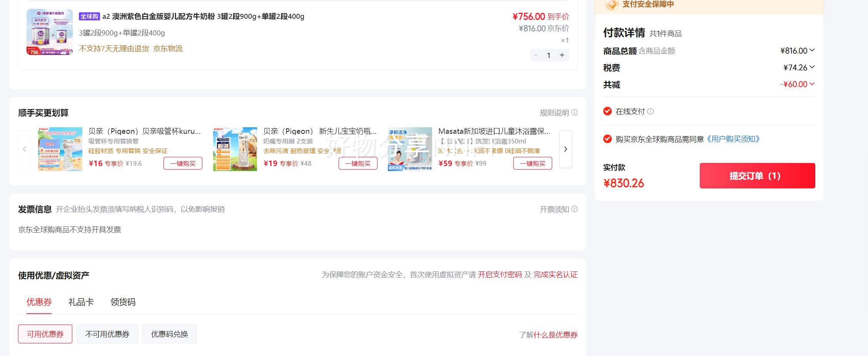
Task: Switch to the 领货码 tab
Action: pos(123,302)
